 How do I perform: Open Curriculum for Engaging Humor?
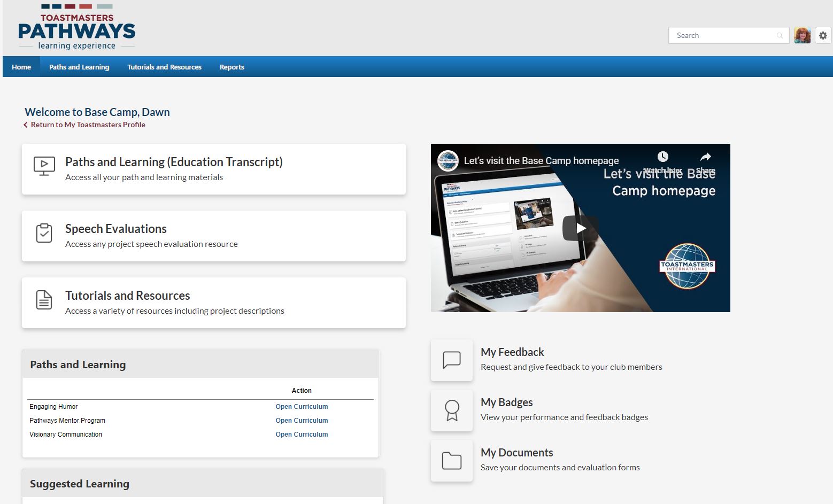(x=302, y=407)
